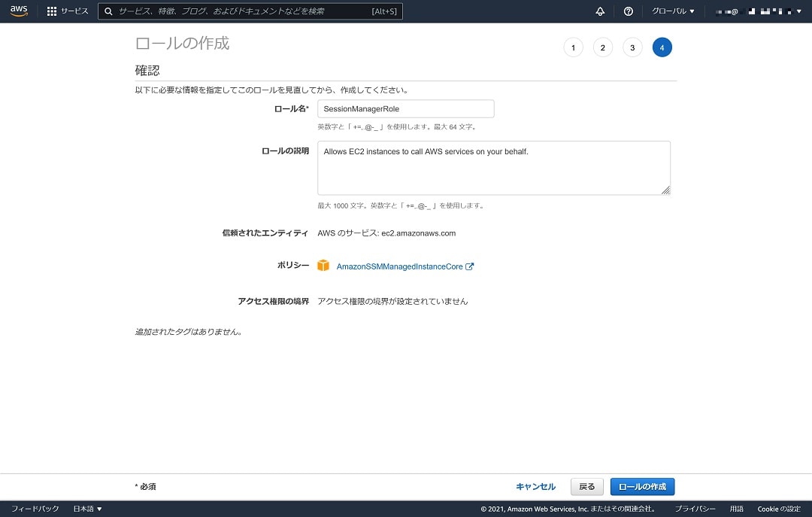
Task: Open the account menu dropdown
Action: 758,11
